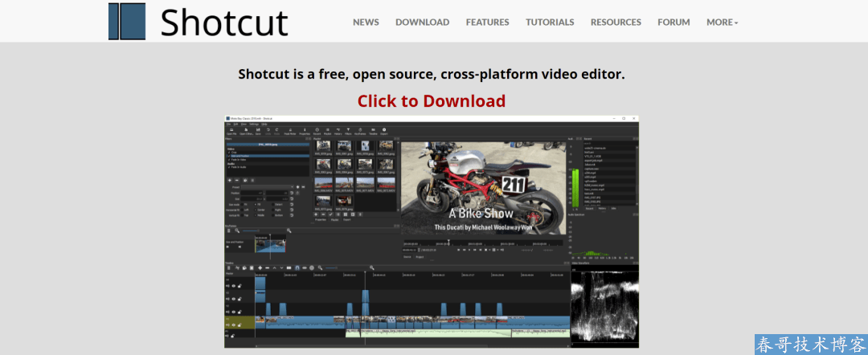Click the timeline zoom slider

click(331, 267)
